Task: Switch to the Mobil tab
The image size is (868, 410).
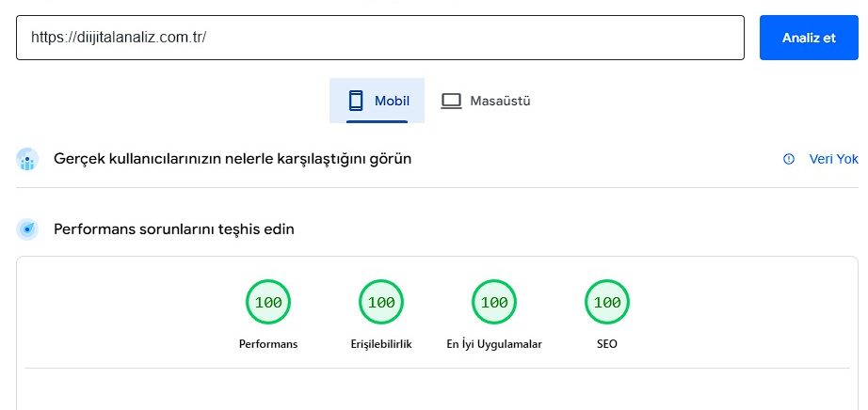Action: [377, 101]
